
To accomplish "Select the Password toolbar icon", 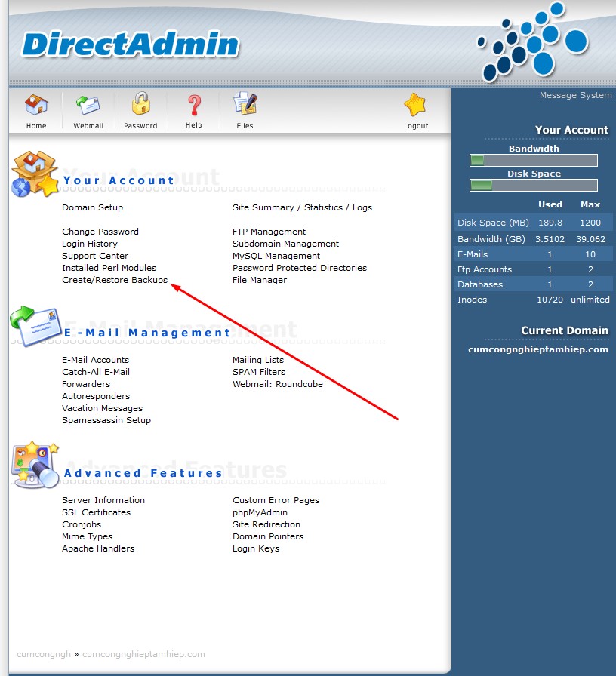I will click(x=140, y=107).
